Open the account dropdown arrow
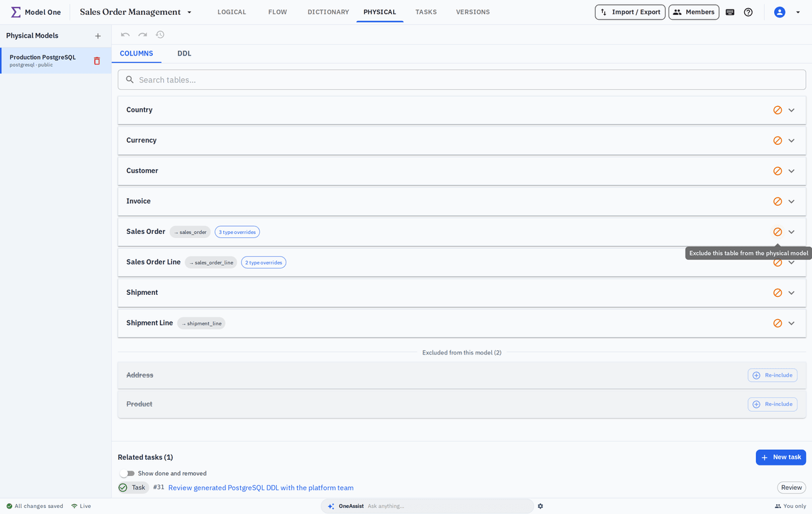Screen dimensions: 812x514 798,12
